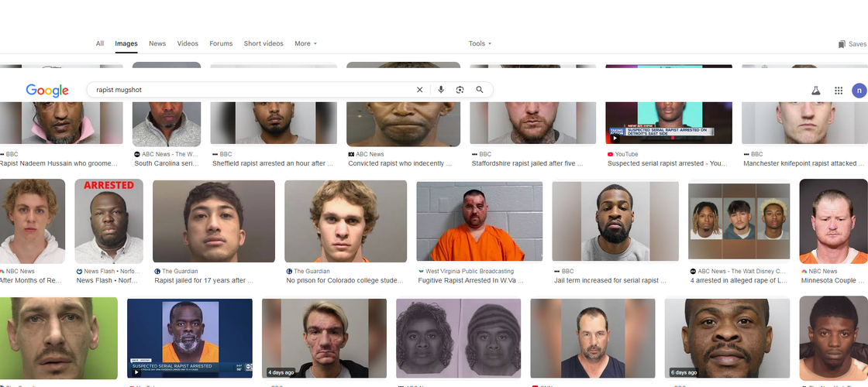Clear the search box text
The height and width of the screenshot is (387, 868).
419,90
